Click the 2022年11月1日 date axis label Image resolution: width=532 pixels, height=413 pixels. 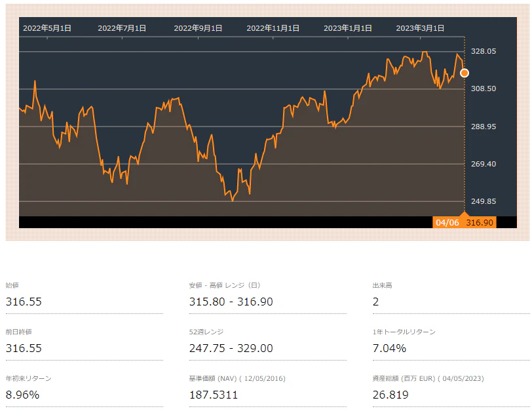(x=273, y=28)
